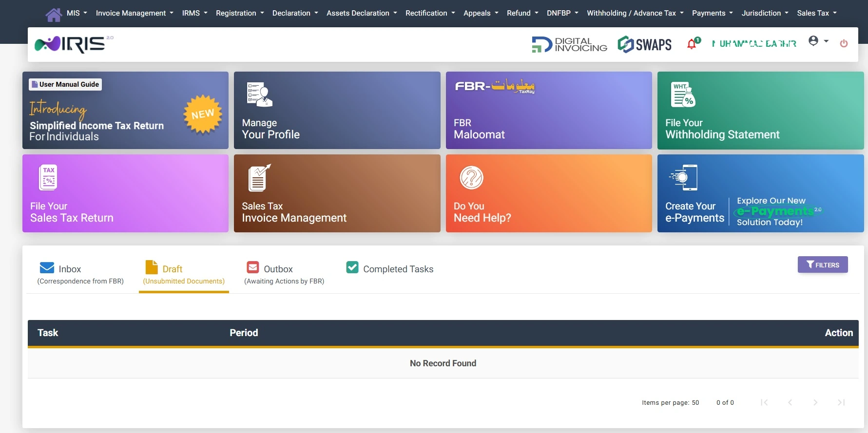The image size is (868, 433).
Task: Expand the Declaration menu
Action: click(x=295, y=13)
